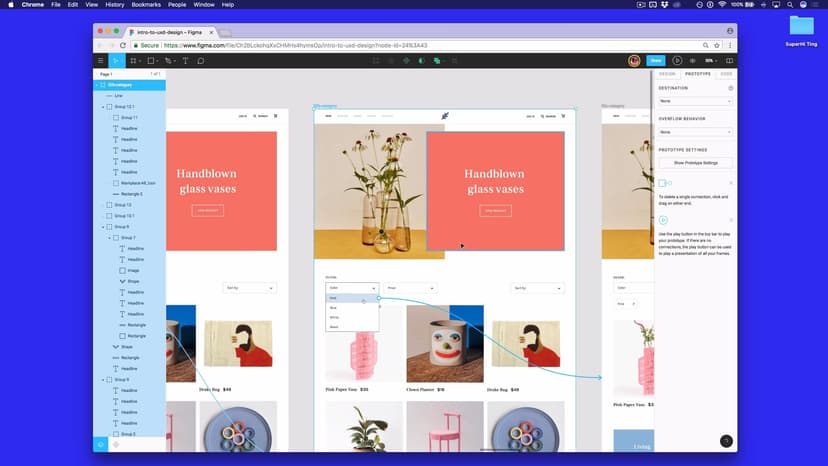828x466 pixels.
Task: Click Show Prototype Settings button
Action: pos(695,162)
